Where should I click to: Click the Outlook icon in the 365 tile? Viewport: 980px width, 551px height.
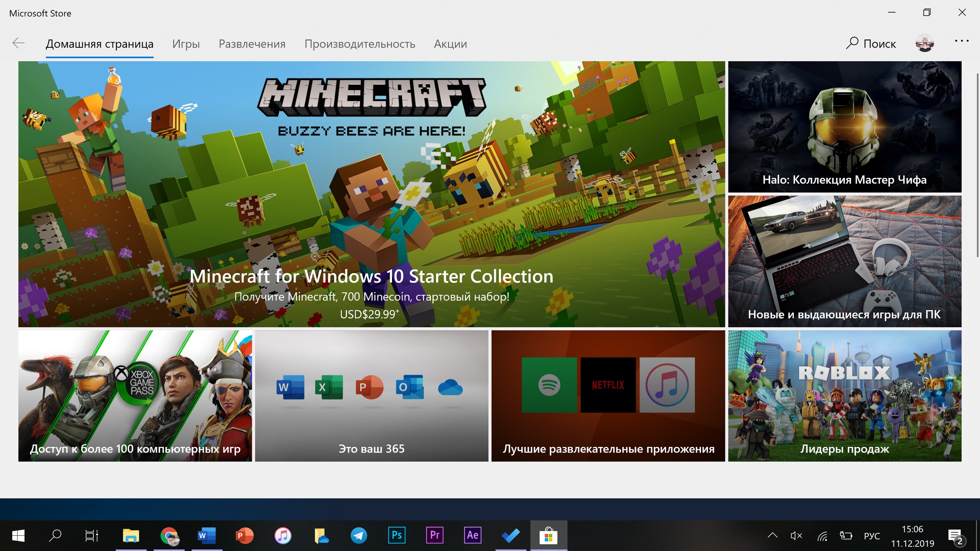(x=410, y=387)
